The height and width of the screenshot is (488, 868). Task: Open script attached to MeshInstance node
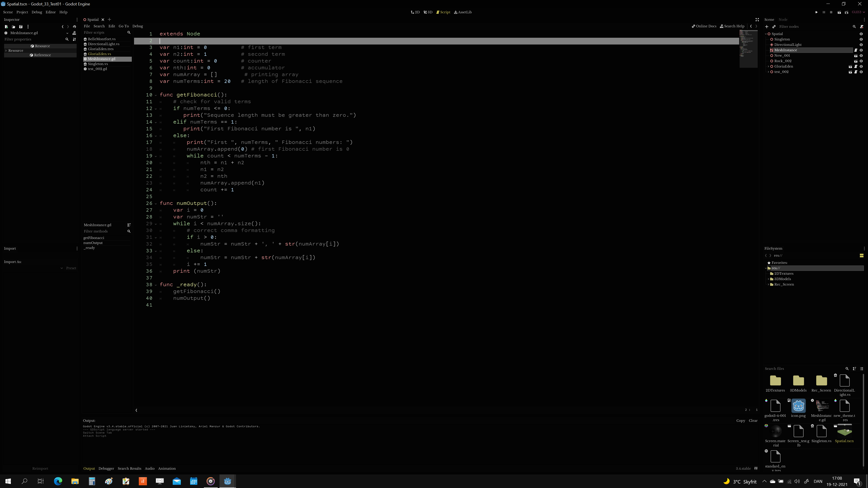(x=856, y=50)
